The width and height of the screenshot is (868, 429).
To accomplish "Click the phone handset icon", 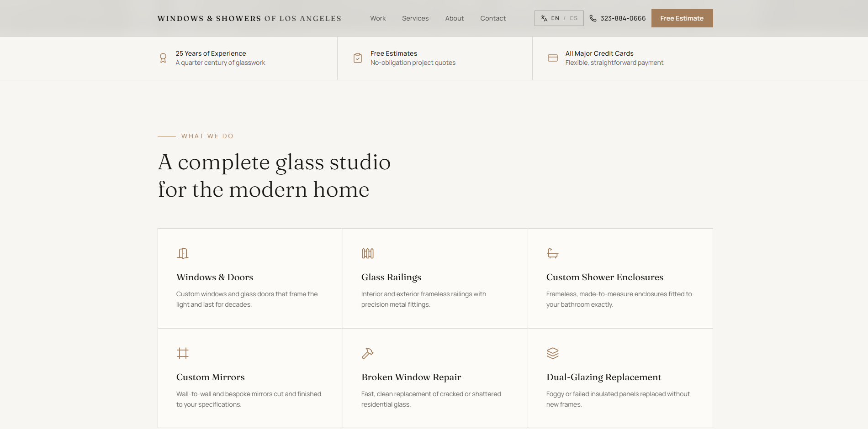I will point(593,18).
